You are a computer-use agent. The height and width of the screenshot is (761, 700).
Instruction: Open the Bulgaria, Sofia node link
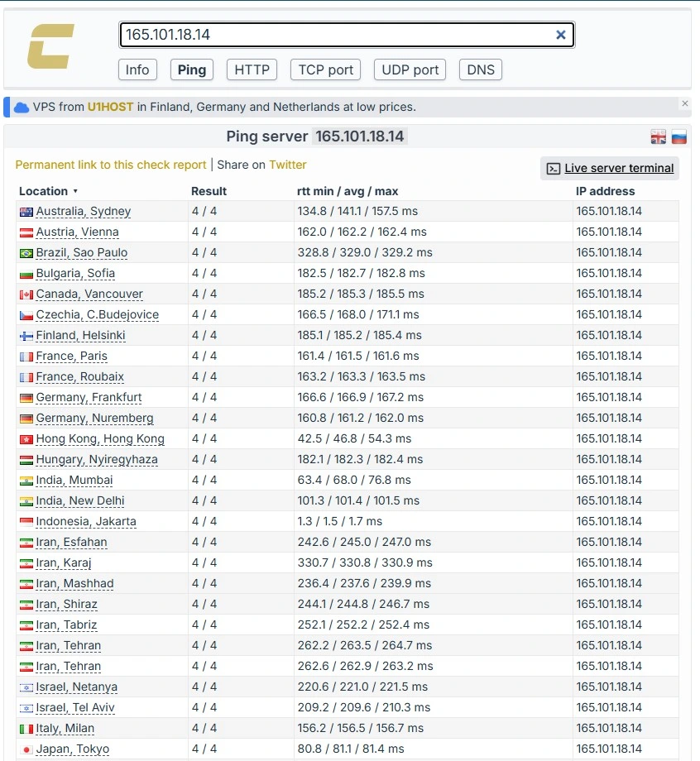75,273
